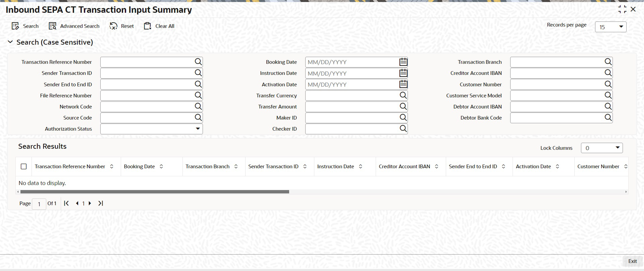The width and height of the screenshot is (644, 271).
Task: Click the Exit button
Action: pyautogui.click(x=632, y=261)
